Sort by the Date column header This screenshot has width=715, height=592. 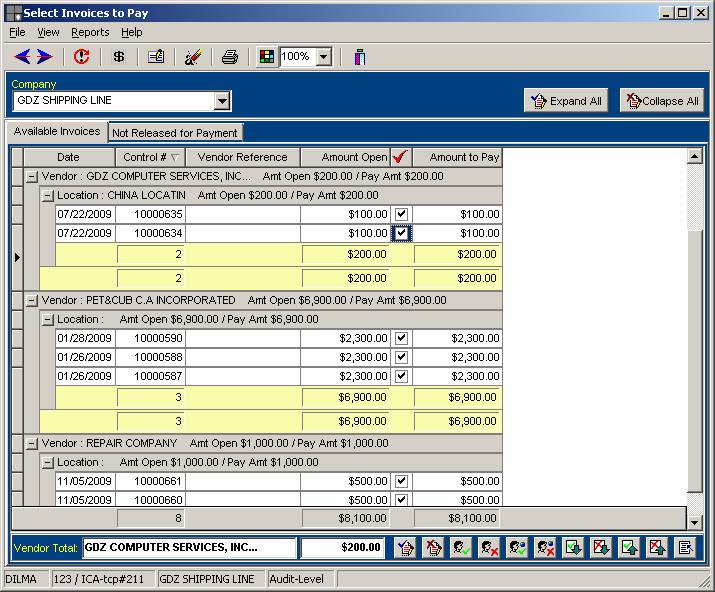click(68, 157)
